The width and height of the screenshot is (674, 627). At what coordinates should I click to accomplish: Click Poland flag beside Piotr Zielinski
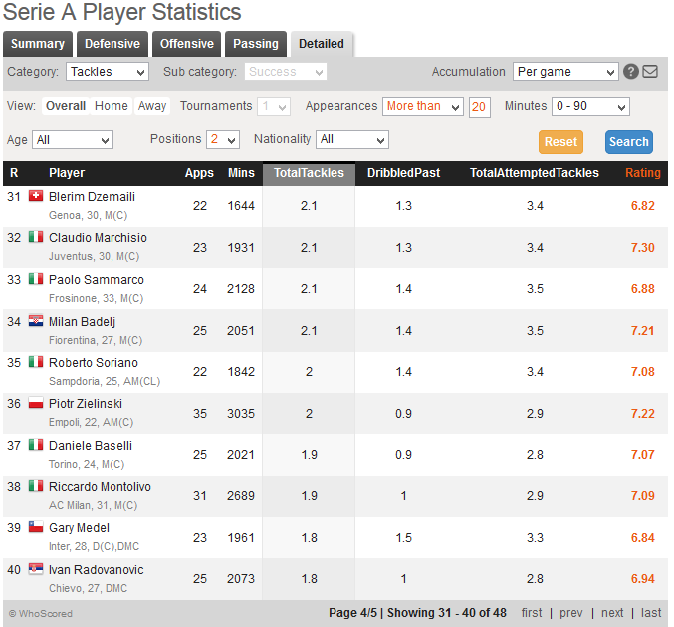click(x=36, y=404)
